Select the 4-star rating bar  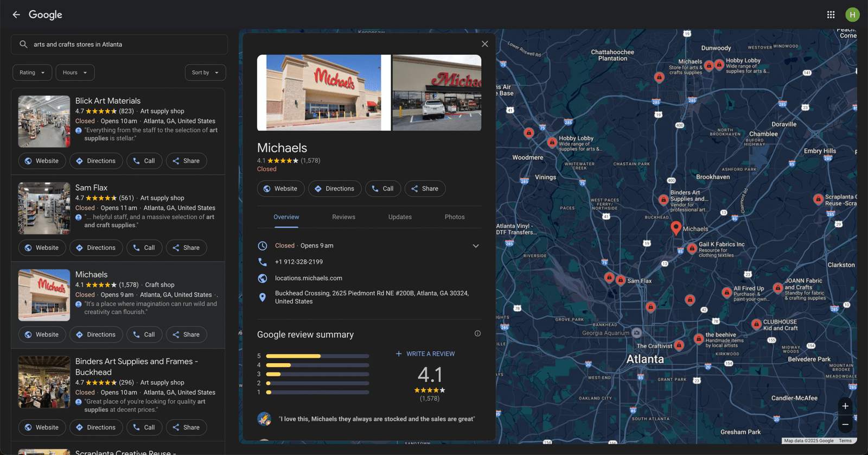(317, 365)
